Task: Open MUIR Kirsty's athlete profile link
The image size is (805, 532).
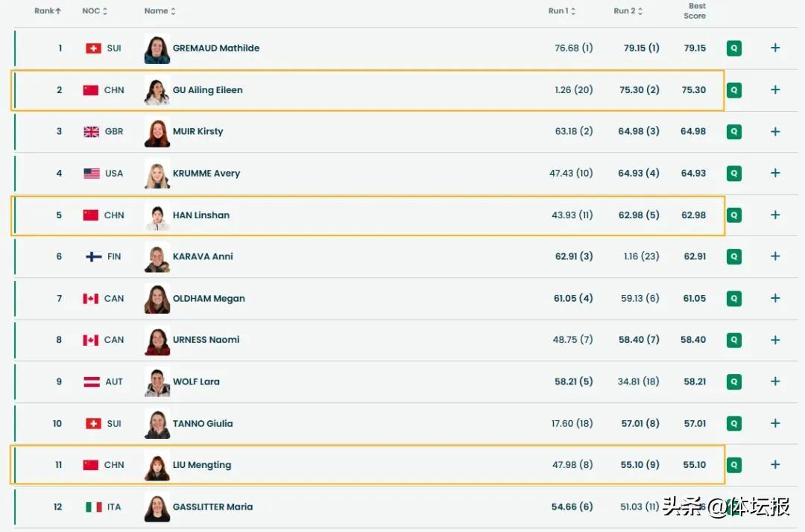Action: (x=198, y=132)
